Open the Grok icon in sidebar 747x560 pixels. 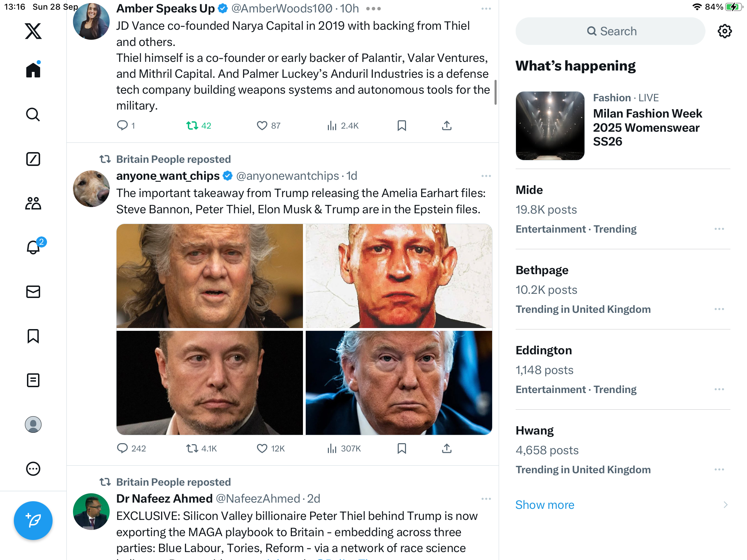(33, 159)
